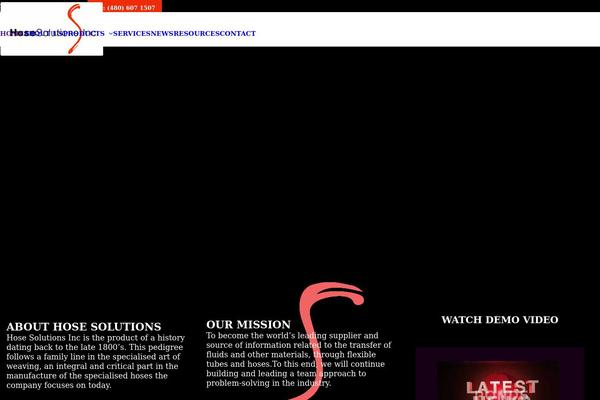The width and height of the screenshot is (600, 400).
Task: Play the Latest Demo video thumbnail
Action: click(500, 374)
